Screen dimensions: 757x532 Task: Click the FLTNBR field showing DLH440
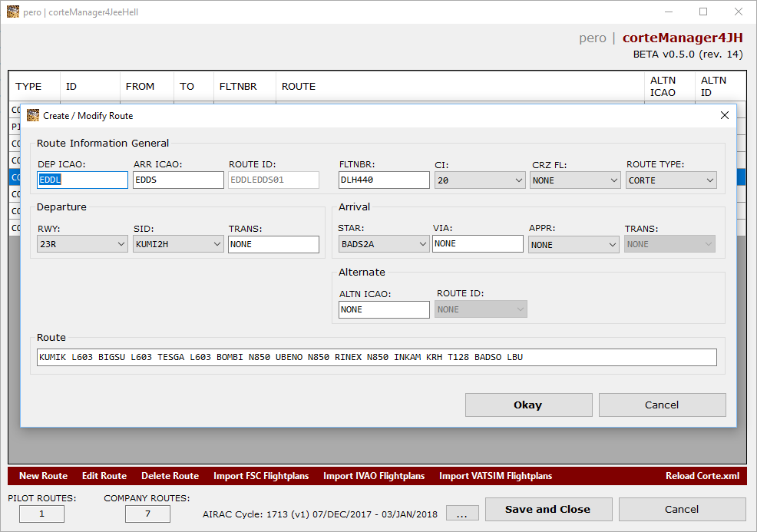(x=384, y=180)
